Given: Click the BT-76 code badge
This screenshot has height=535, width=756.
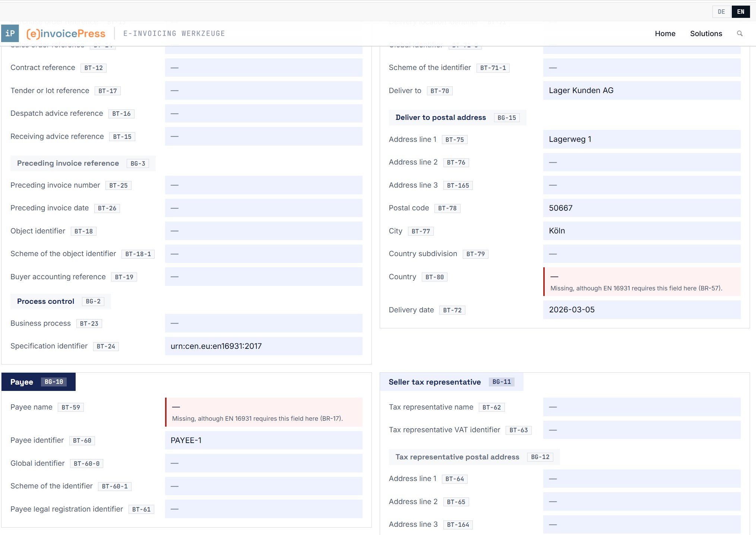Looking at the screenshot, I should 456,162.
